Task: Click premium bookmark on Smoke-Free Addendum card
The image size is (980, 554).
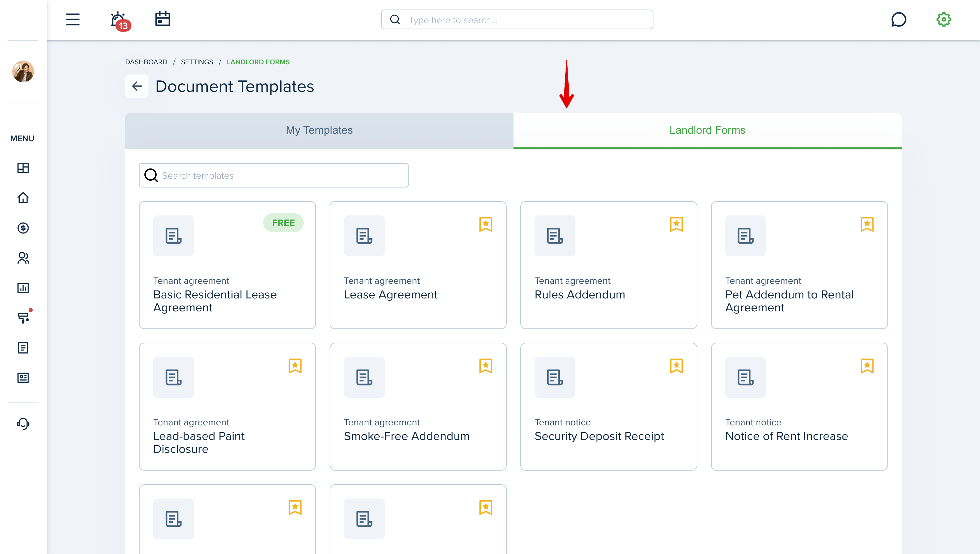Action: [x=486, y=366]
